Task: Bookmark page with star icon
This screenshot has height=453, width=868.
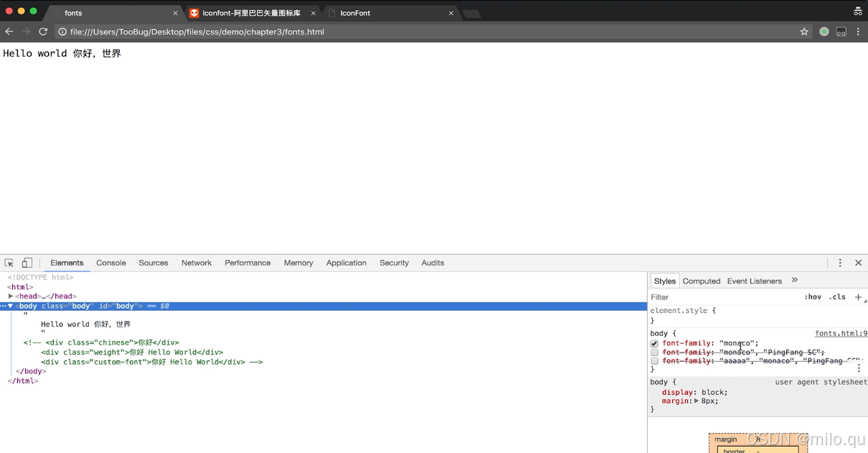Action: click(804, 32)
